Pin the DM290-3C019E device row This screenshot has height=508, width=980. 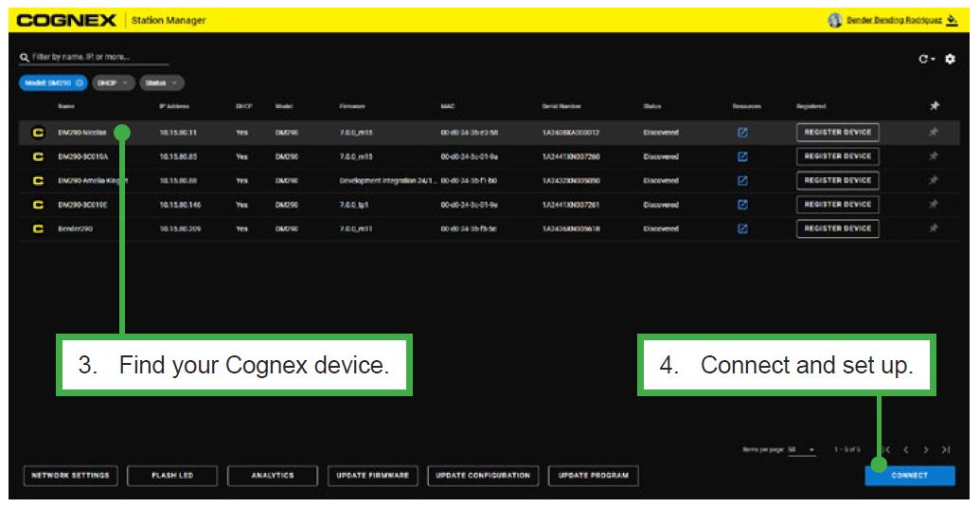(933, 205)
